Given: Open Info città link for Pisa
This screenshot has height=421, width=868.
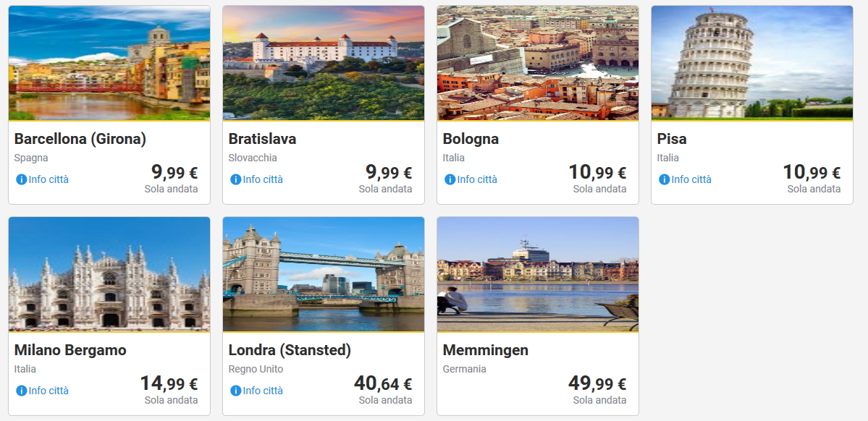Looking at the screenshot, I should coord(691,179).
